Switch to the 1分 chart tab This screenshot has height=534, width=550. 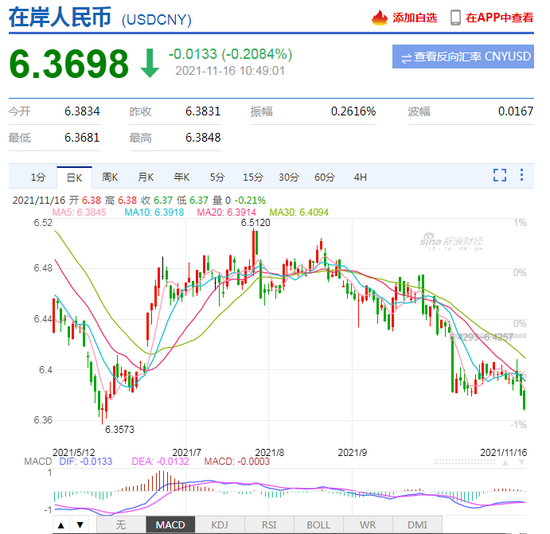click(x=38, y=178)
